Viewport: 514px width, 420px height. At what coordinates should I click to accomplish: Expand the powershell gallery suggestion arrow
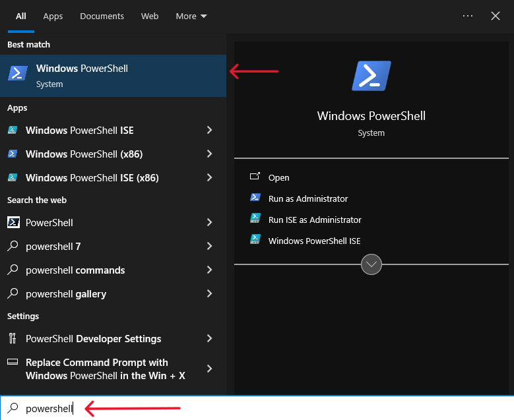(209, 293)
